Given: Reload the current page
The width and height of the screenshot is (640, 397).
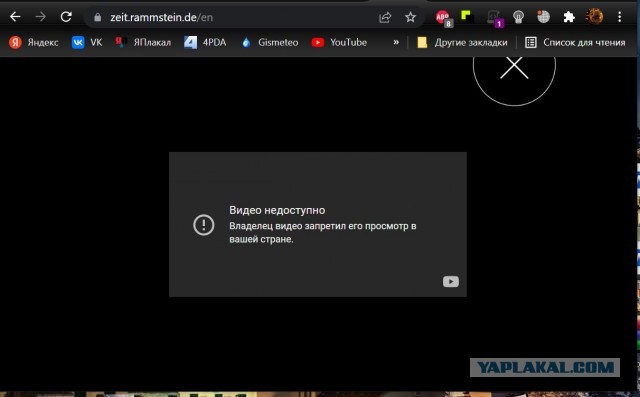Looking at the screenshot, I should coord(66,17).
